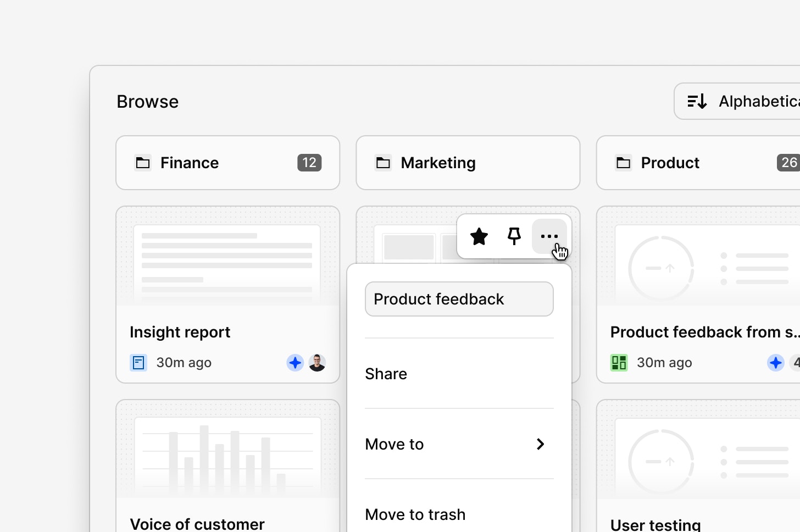Open the User testing thumbnail

[x=698, y=450]
